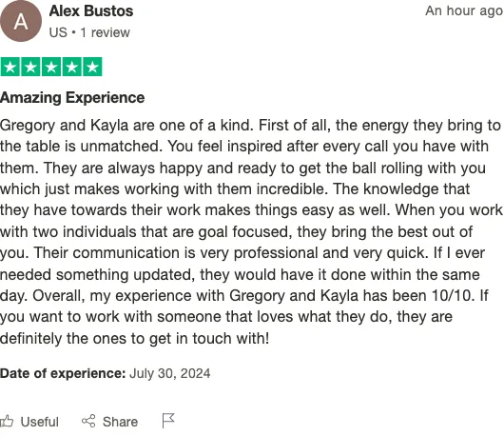Click the July 30, 2024 date
The image size is (504, 436).
(x=169, y=373)
